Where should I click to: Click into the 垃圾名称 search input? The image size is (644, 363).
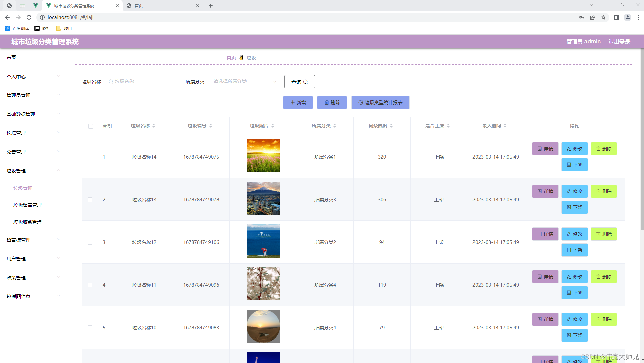coord(144,82)
